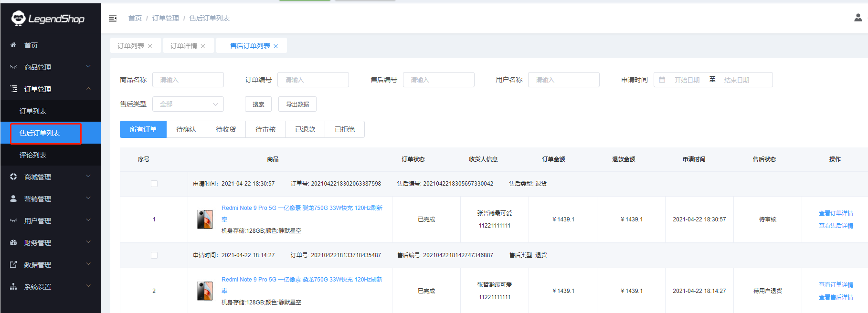The width and height of the screenshot is (868, 313).
Task: Open the 售后类型 dropdown
Action: [x=188, y=104]
